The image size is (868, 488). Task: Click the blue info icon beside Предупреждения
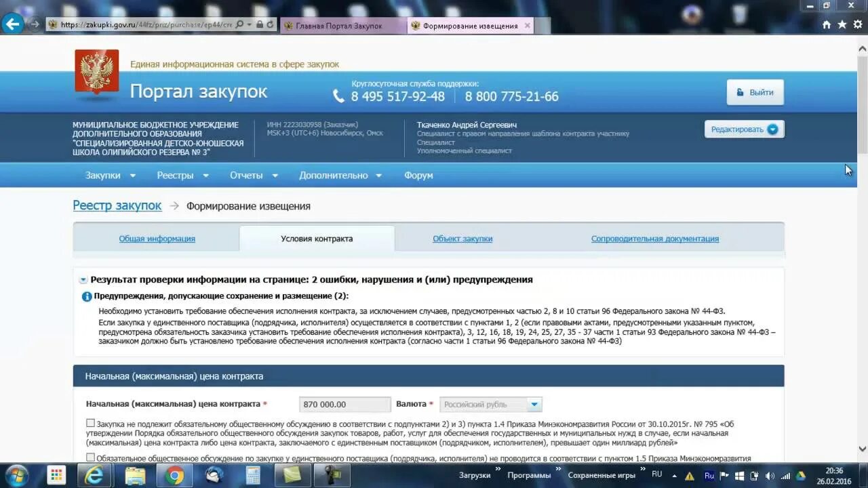click(x=87, y=296)
